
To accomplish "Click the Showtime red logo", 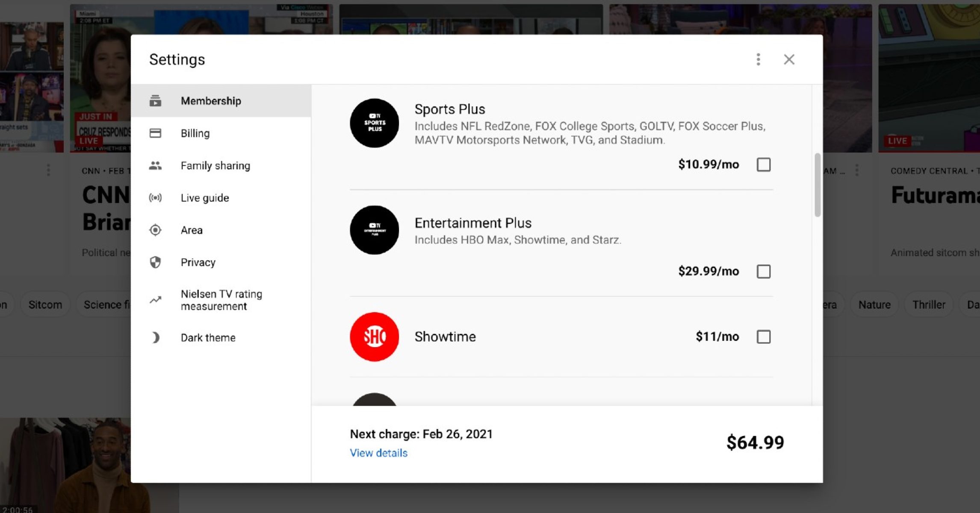I will tap(374, 337).
